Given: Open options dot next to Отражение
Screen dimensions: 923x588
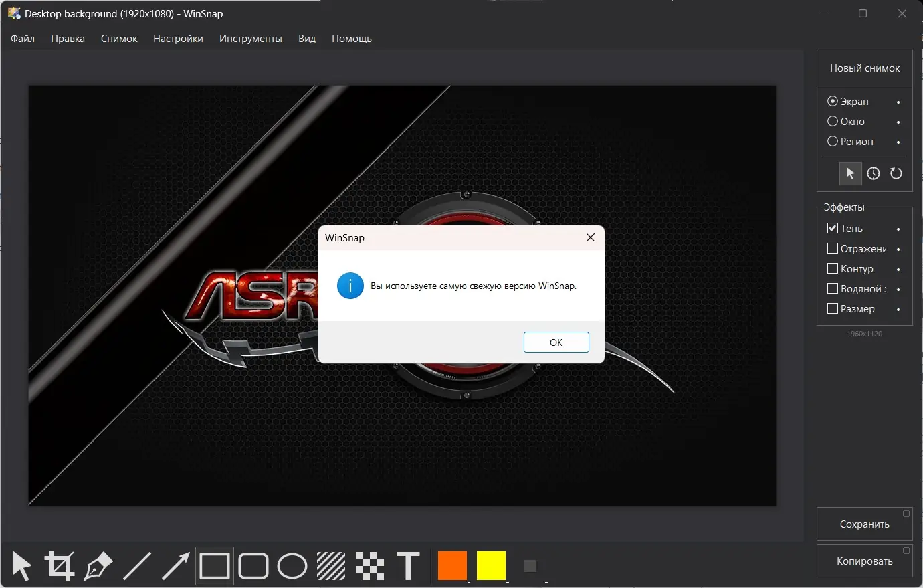Looking at the screenshot, I should pos(898,250).
